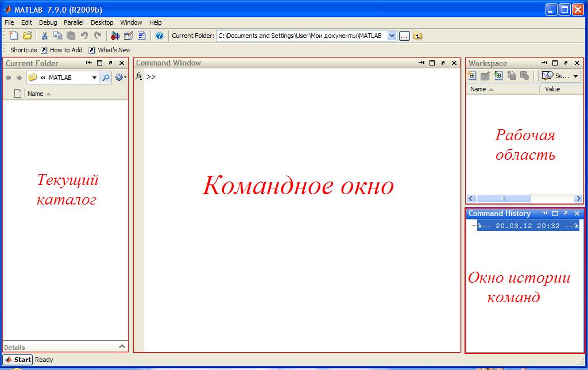Screen dimensions: 588x370
Task: Click search magnifier in Current Folder panel
Action: [x=106, y=78]
